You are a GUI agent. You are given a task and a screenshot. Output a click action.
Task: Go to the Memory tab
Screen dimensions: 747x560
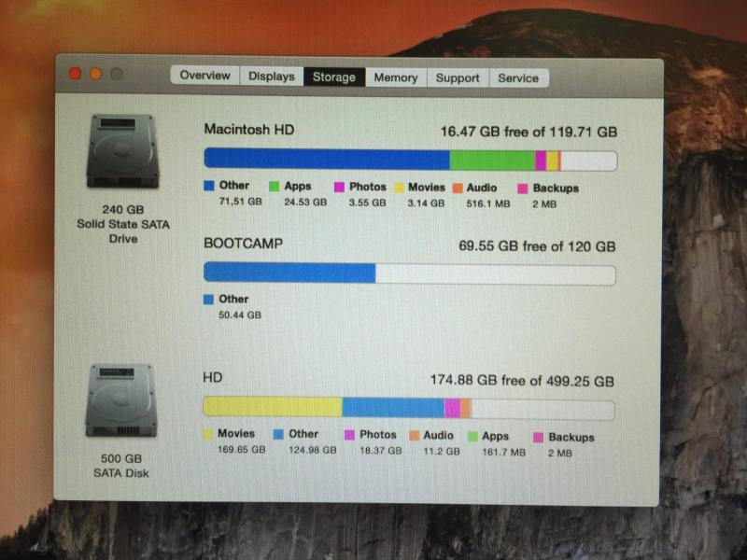point(396,77)
